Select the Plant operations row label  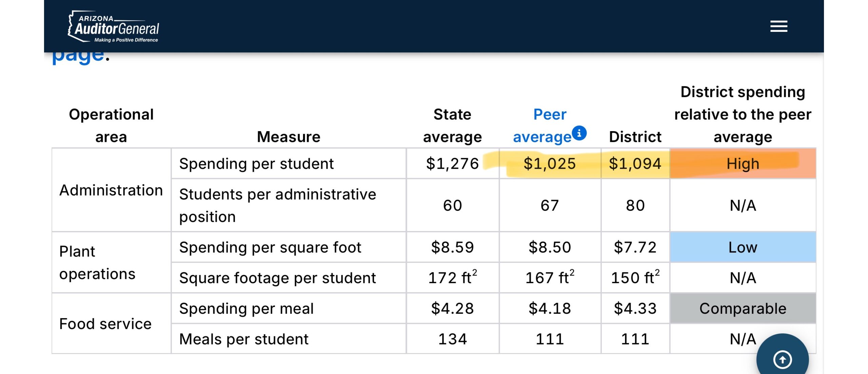pyautogui.click(x=98, y=263)
